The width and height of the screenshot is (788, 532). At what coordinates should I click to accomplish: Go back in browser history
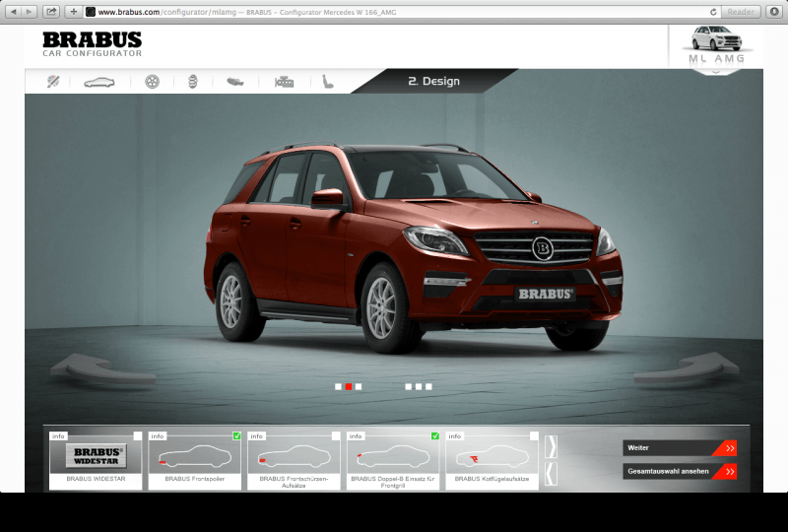pyautogui.click(x=14, y=12)
